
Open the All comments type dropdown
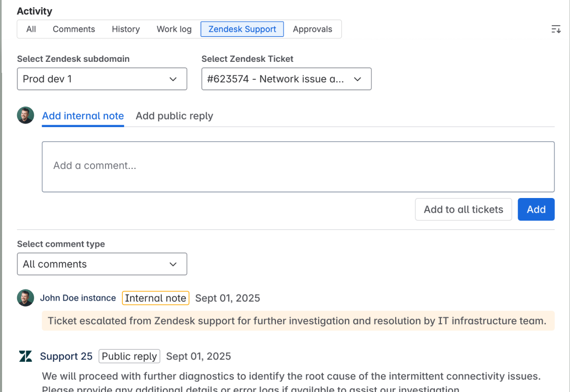pyautogui.click(x=102, y=264)
